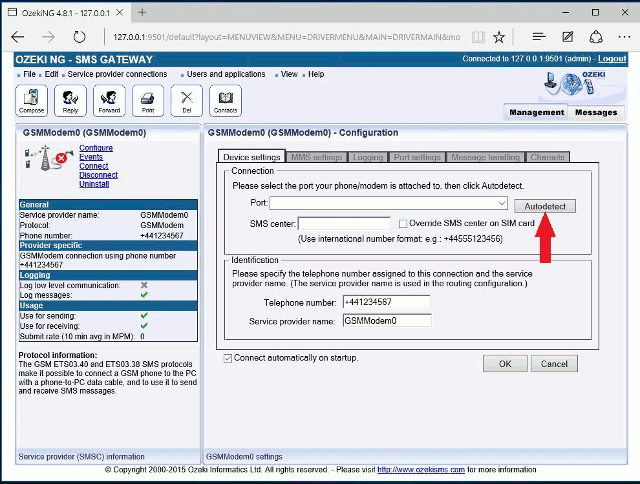The width and height of the screenshot is (640, 484).
Task: Switch to the Device settings tab
Action: [251, 157]
